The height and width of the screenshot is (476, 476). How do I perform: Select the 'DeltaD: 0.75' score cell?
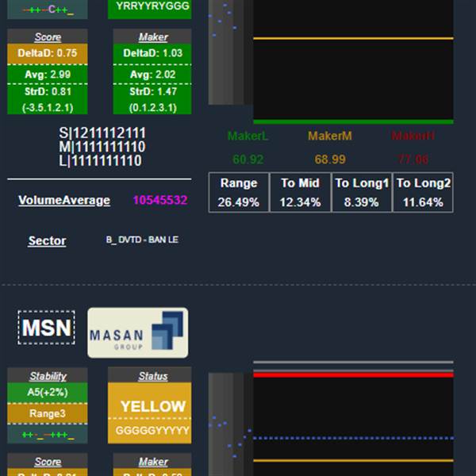click(48, 53)
